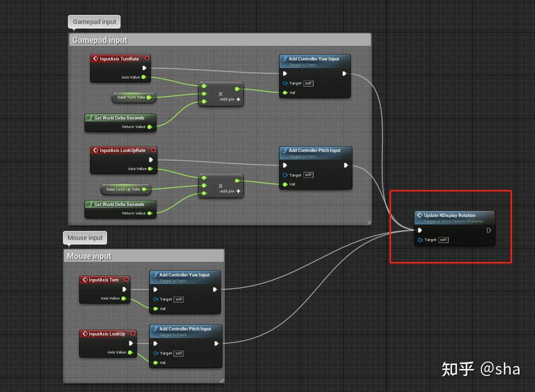Click the red toggle on InputAxis LookUpRate node
Image resolution: width=535 pixels, height=392 pixels.
[153, 149]
